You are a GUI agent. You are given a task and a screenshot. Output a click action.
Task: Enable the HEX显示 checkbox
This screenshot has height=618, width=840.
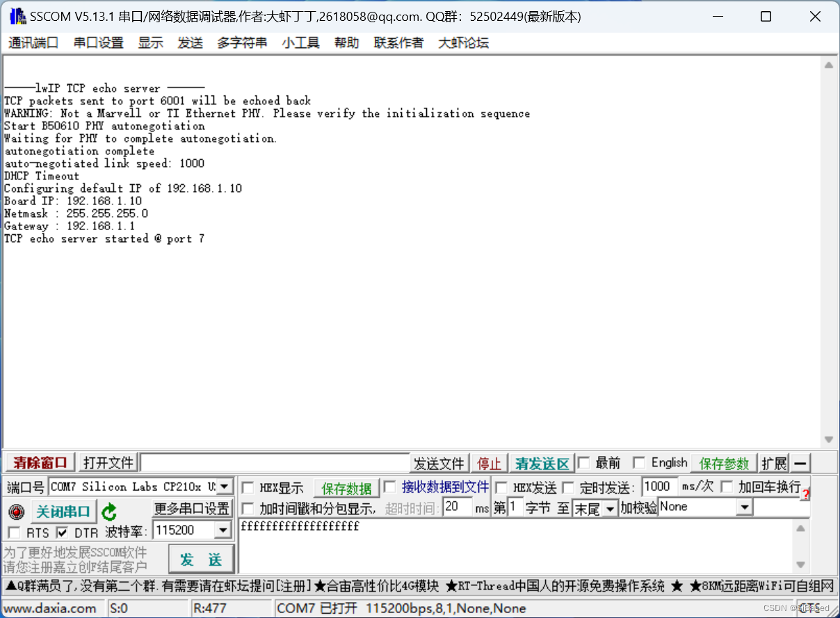248,487
